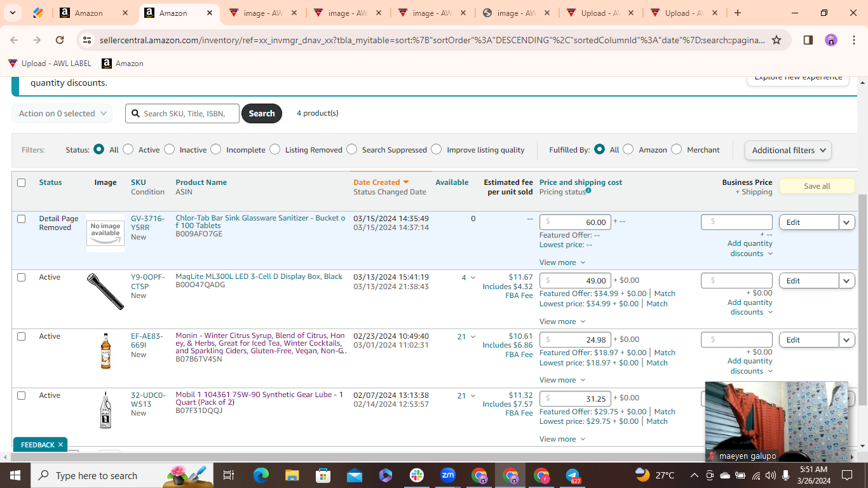View site information next to the URL
The image size is (868, 488).
click(x=87, y=40)
